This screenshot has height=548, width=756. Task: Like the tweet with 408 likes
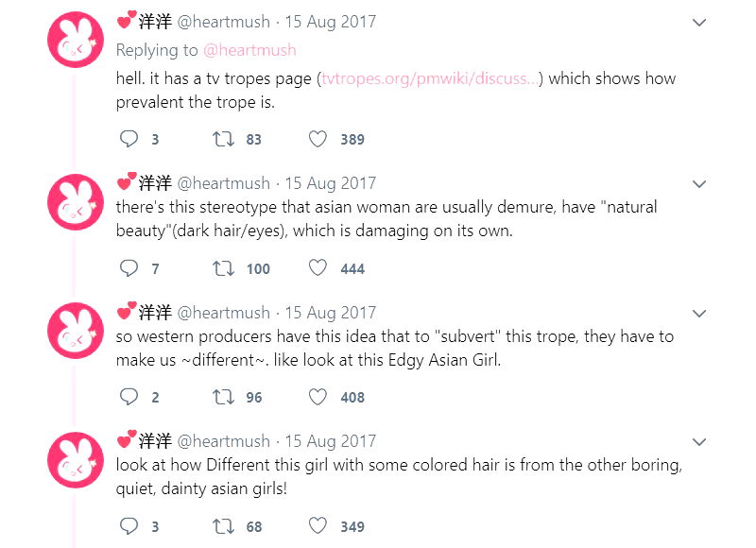click(x=318, y=397)
